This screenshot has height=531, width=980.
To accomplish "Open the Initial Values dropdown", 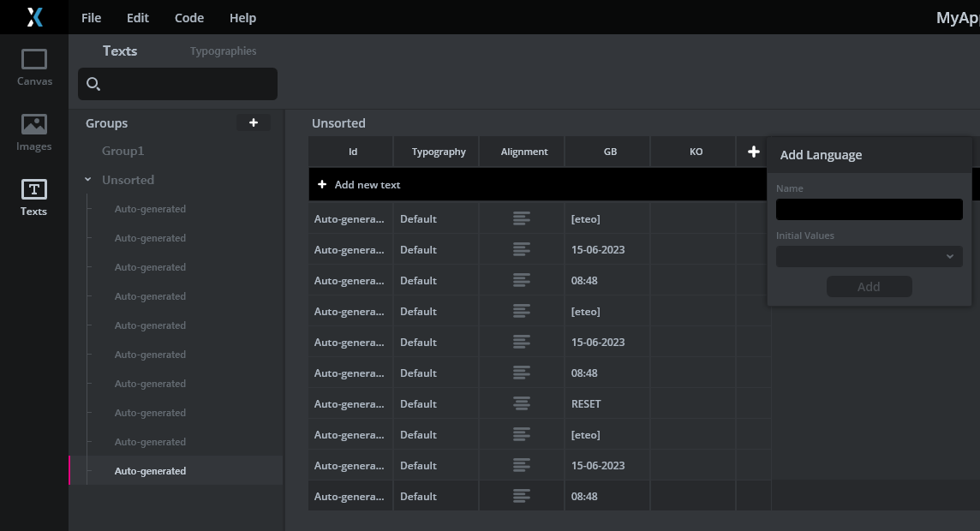I will [x=869, y=256].
